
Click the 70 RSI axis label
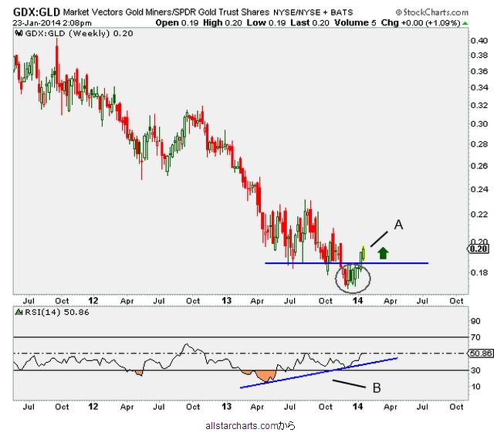click(475, 337)
